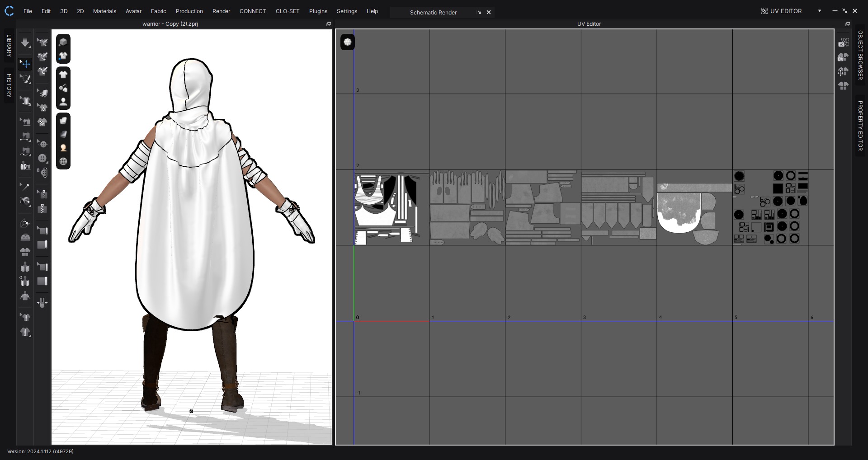
Task: Click the four-piece shirt pattern icon in left toolbar
Action: point(25,252)
